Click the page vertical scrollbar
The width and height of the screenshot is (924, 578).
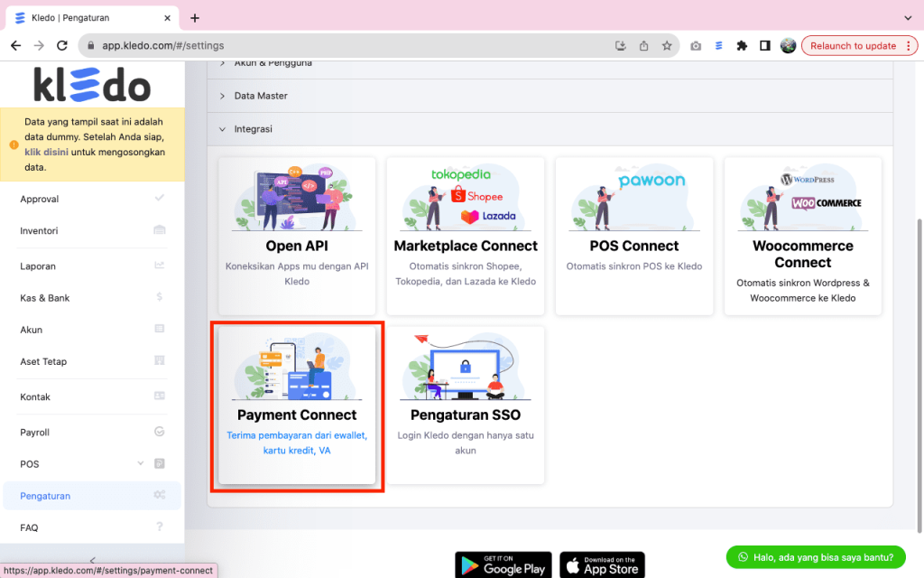tap(919, 375)
